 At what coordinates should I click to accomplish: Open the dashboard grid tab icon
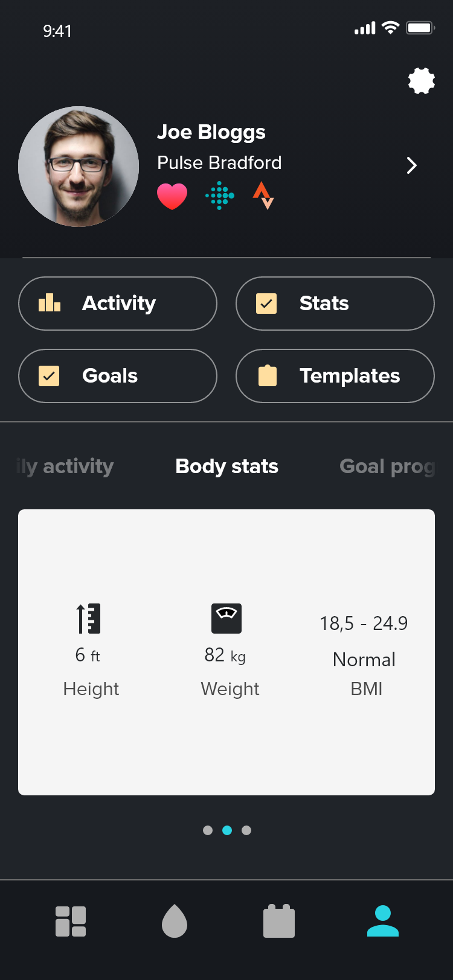pyautogui.click(x=71, y=921)
